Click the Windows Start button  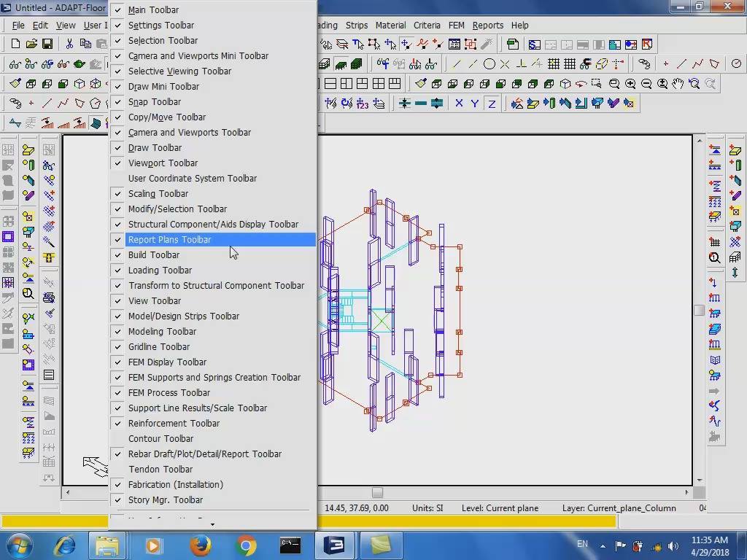pos(18,545)
